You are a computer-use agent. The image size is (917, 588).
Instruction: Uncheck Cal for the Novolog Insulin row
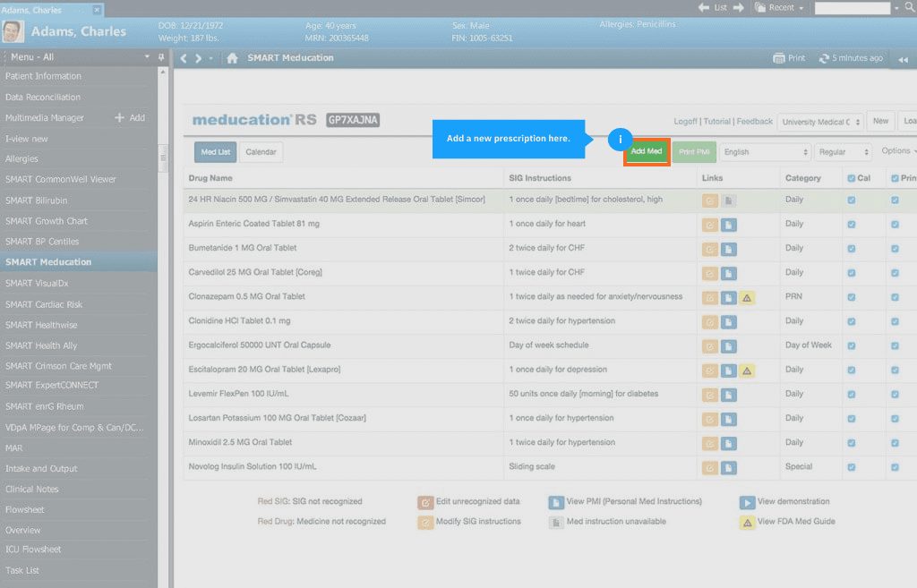click(x=852, y=467)
